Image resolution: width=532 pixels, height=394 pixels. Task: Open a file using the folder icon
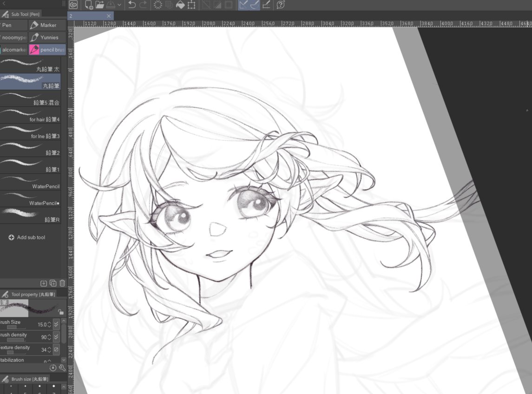pyautogui.click(x=100, y=5)
